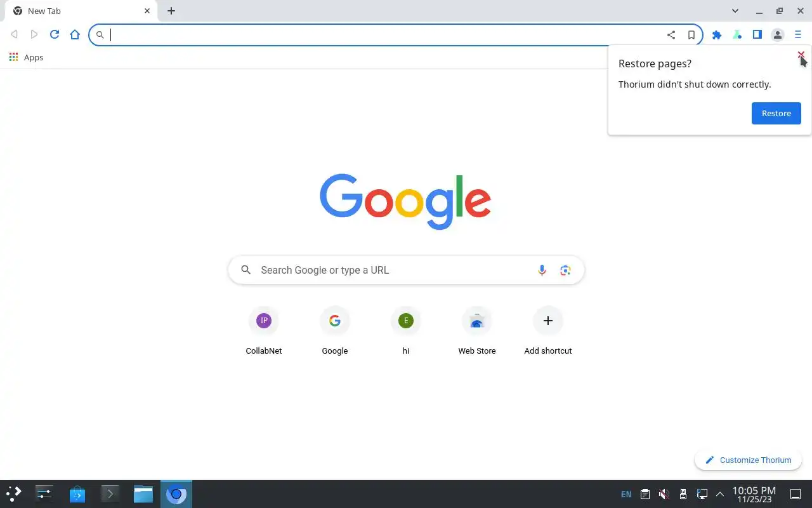
Task: Dismiss the Restore pages popup
Action: coord(801,55)
